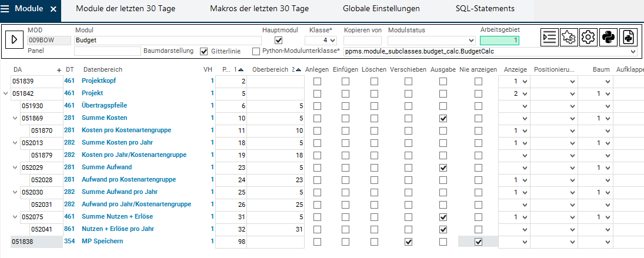
Task: Open the star-with-gear settings icon
Action: pyautogui.click(x=569, y=37)
